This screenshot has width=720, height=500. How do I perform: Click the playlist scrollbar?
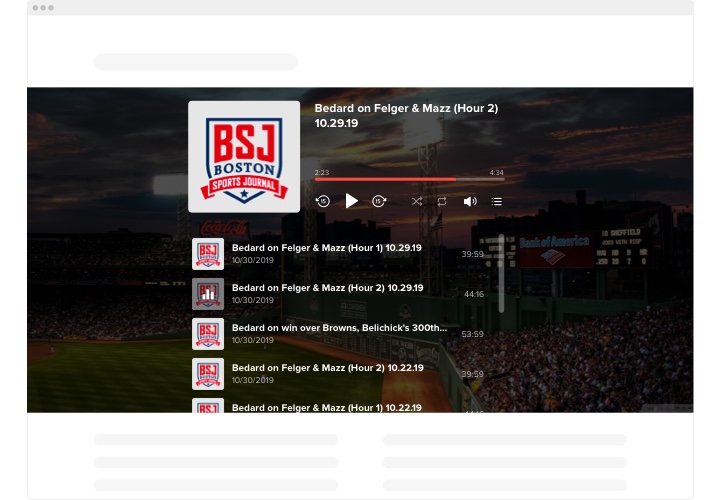(501, 260)
